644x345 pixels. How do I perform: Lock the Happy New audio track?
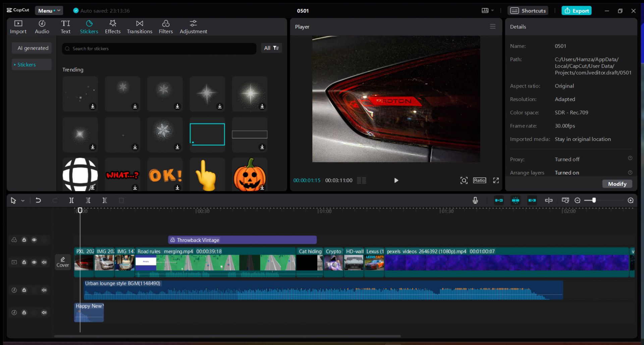click(x=24, y=312)
